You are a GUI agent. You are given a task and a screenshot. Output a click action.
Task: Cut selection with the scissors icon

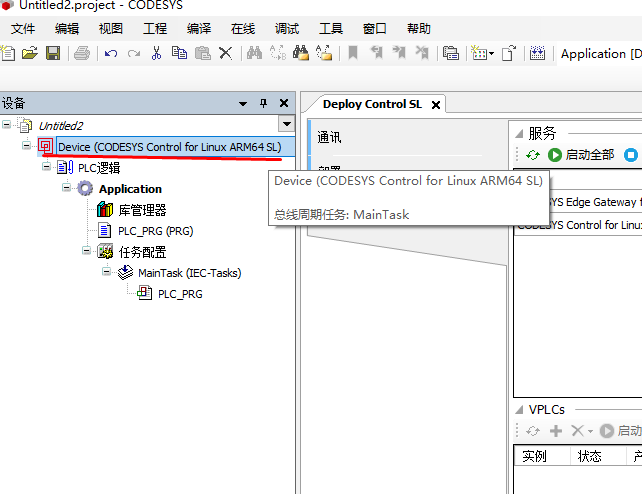pyautogui.click(x=156, y=53)
